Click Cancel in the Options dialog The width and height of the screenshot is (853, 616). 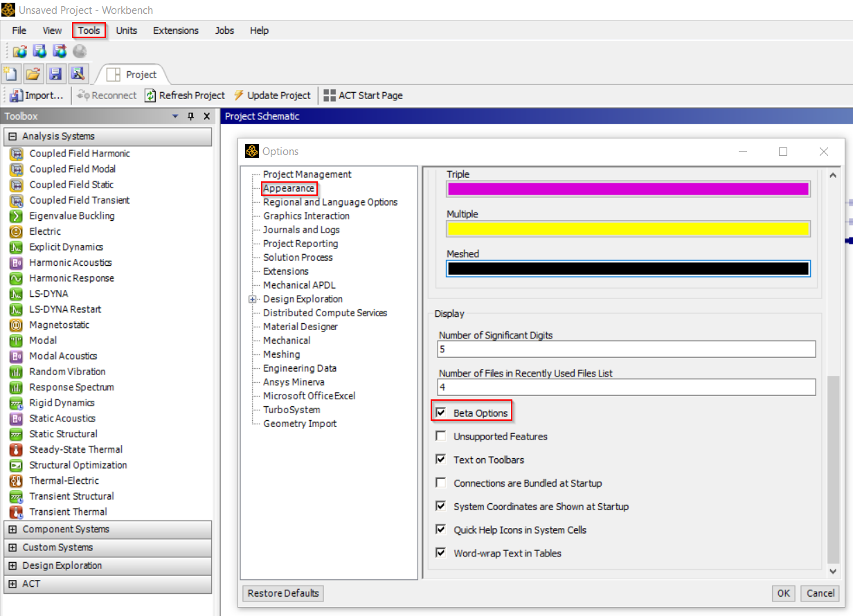point(820,593)
